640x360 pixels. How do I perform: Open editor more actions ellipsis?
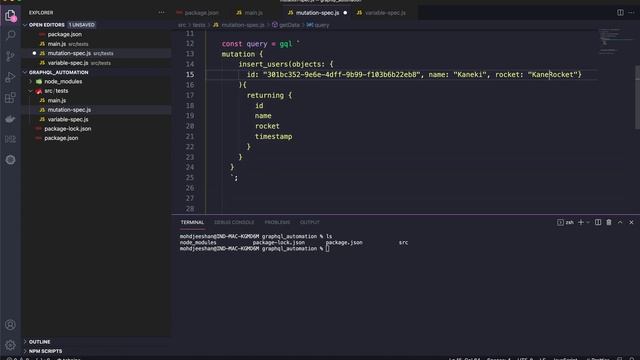tap(631, 13)
